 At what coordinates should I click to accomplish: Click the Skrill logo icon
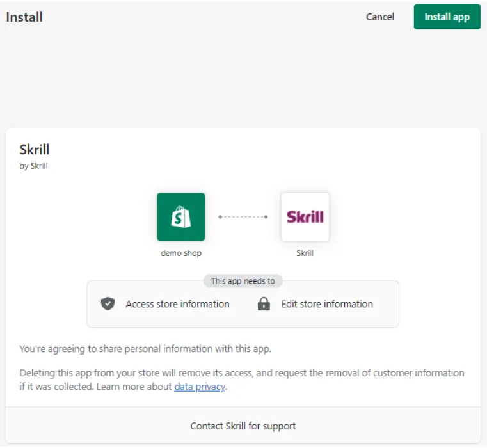point(305,217)
